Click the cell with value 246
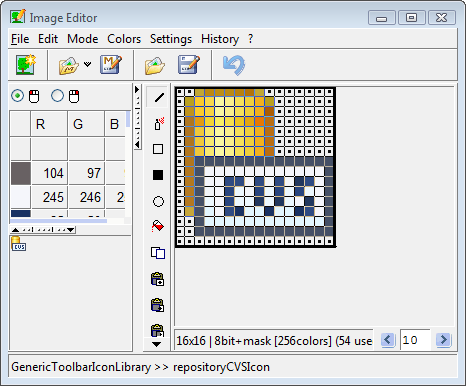 click(x=86, y=197)
